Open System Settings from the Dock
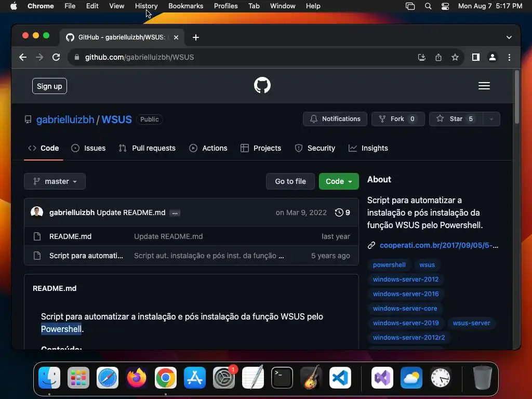This screenshot has width=532, height=399. click(224, 377)
